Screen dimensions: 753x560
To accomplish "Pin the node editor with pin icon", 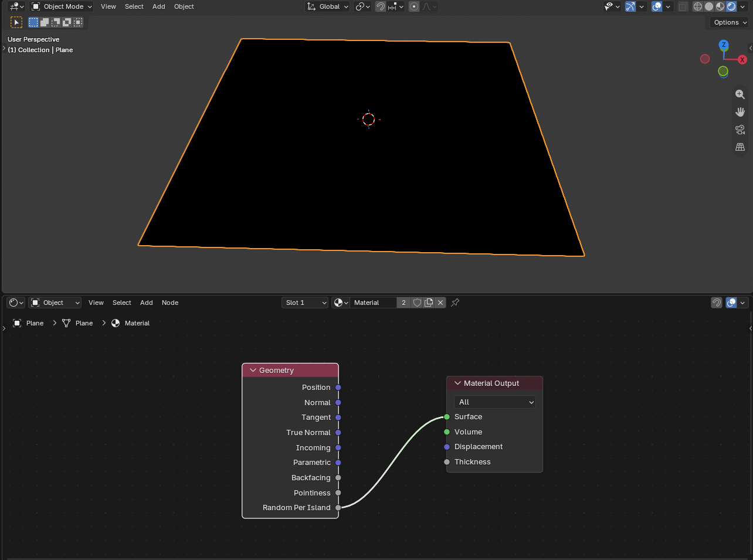I will pos(455,303).
